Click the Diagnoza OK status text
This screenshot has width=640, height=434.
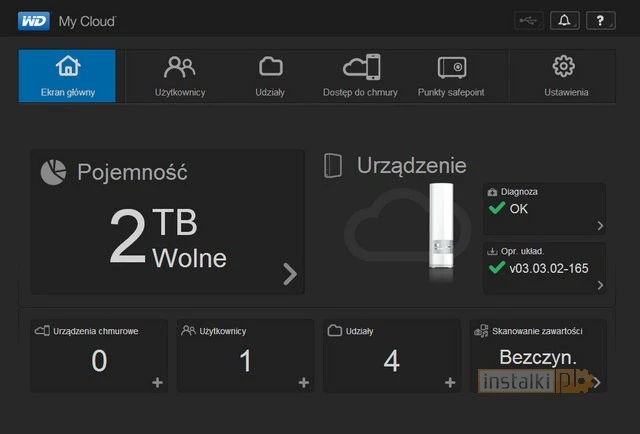[x=519, y=209]
